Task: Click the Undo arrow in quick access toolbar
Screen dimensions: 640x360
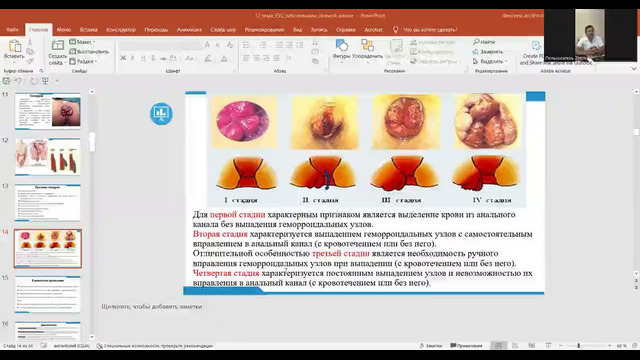Action: 18,81
